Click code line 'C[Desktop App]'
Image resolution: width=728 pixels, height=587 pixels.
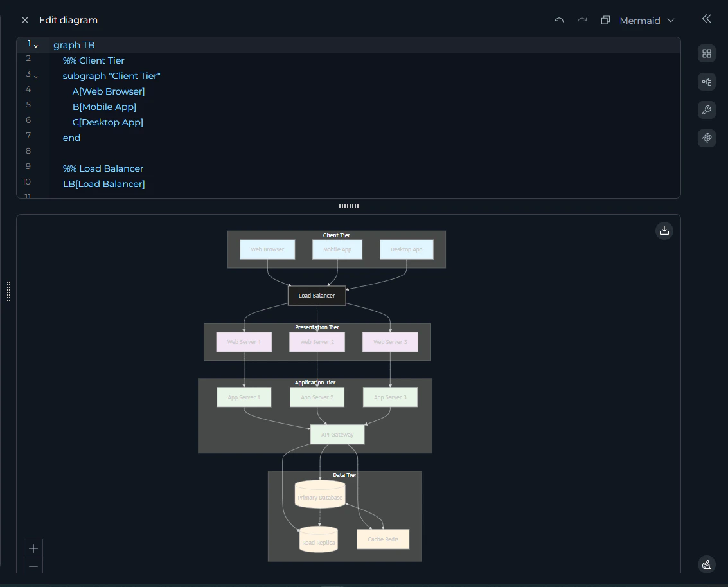coord(107,122)
